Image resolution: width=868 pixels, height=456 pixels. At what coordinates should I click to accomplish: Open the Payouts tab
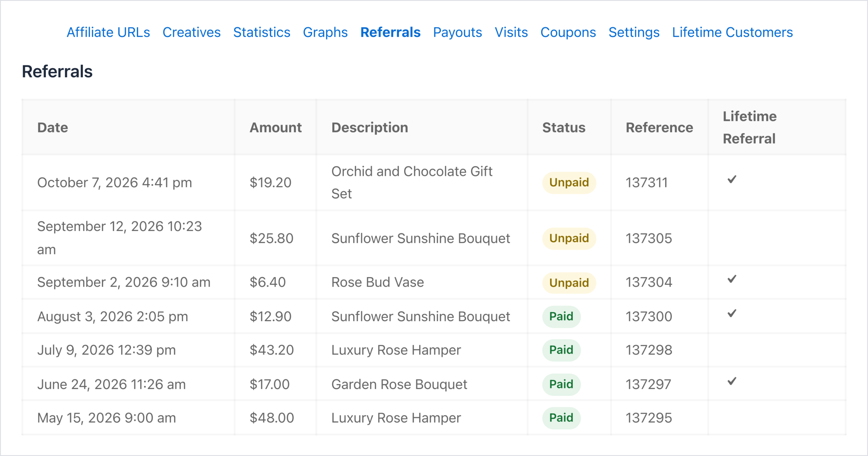pyautogui.click(x=457, y=33)
